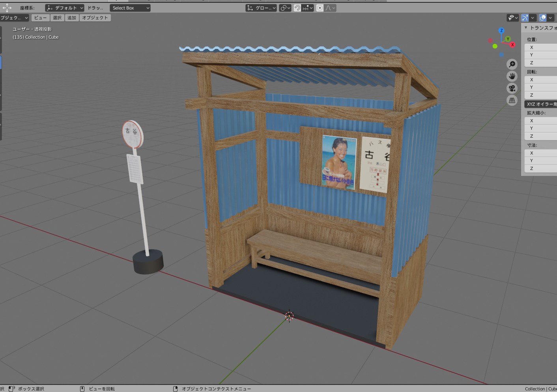This screenshot has height=392, width=557.
Task: Click the move tool icon in top-left corner
Action: 7,8
